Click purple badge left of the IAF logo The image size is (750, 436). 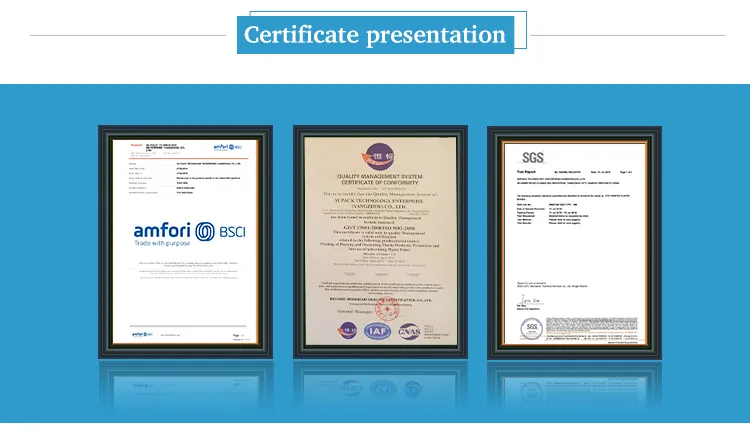click(348, 330)
